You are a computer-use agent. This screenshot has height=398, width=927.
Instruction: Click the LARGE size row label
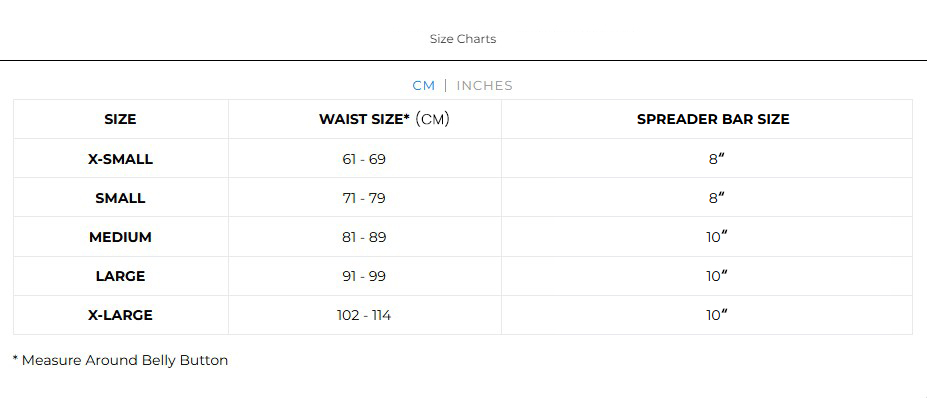tap(121, 276)
